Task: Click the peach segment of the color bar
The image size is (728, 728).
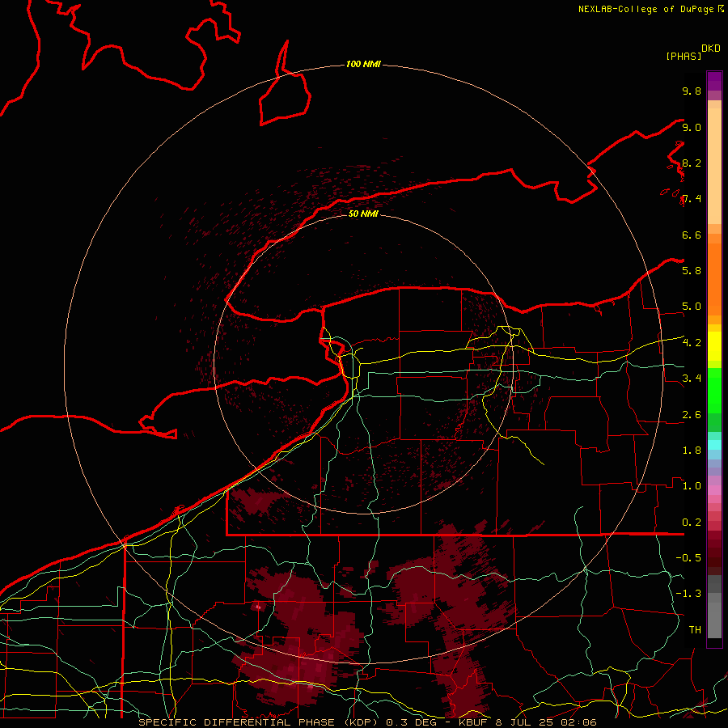Action: coord(714,166)
